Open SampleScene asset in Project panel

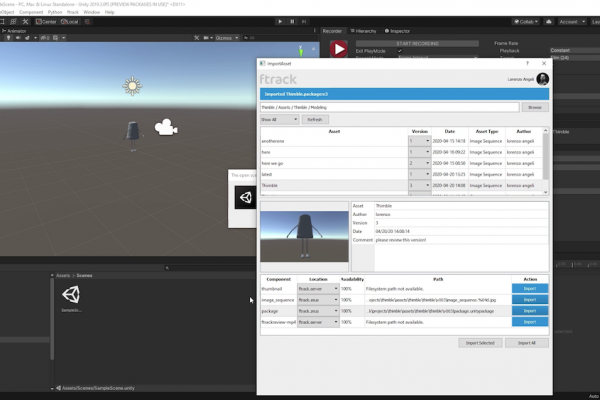(71, 299)
